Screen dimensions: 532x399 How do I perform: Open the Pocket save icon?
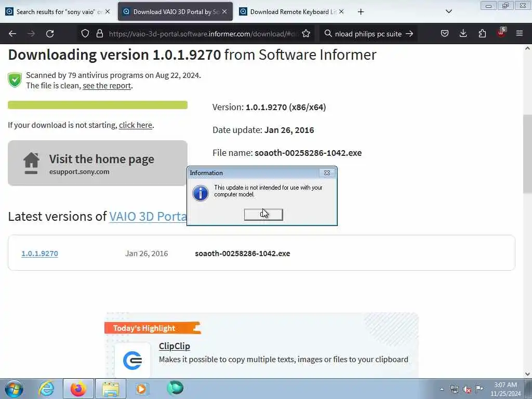click(x=445, y=34)
